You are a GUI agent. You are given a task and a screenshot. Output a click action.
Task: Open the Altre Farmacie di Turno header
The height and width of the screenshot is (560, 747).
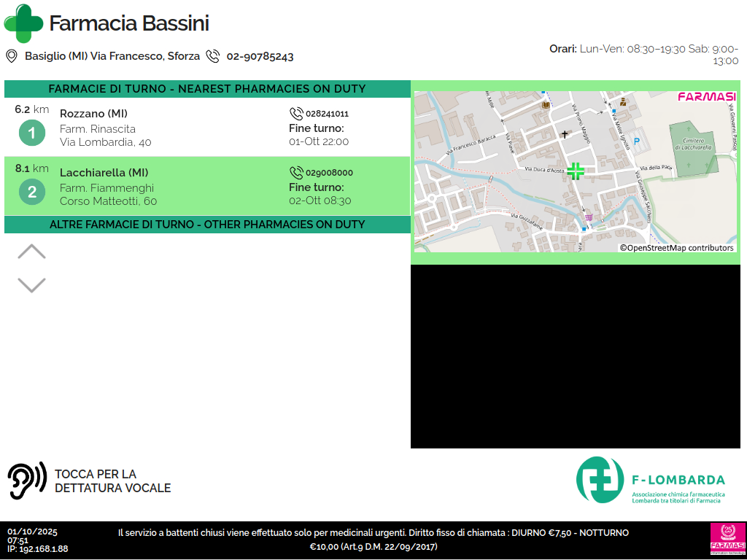coord(207,225)
